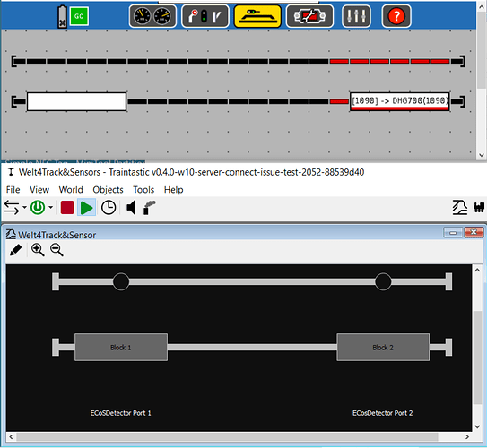
Task: Select the Block 1 tile
Action: click(x=121, y=347)
